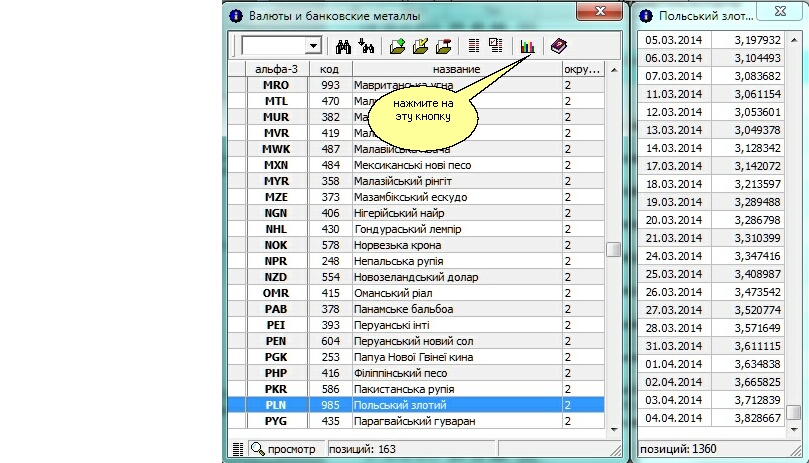This screenshot has height=463, width=809.
Task: Click the MRO alpha-3 code cell
Action: point(277,85)
